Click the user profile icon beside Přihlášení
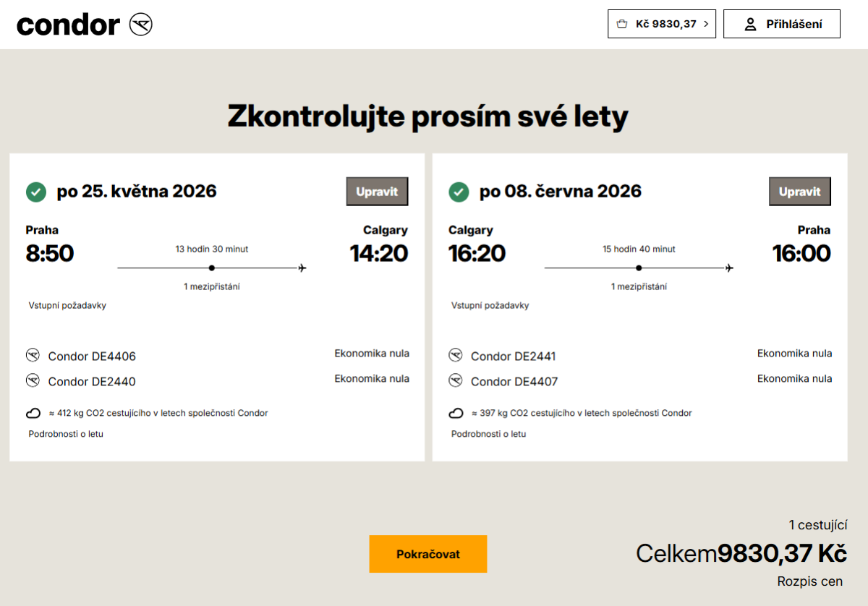Viewport: 868px width, 606px height. click(750, 24)
